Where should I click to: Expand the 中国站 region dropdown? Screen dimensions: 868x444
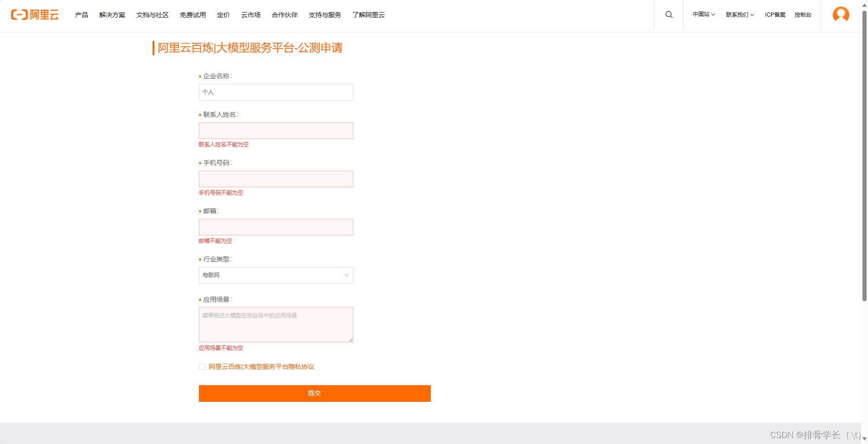coord(704,15)
